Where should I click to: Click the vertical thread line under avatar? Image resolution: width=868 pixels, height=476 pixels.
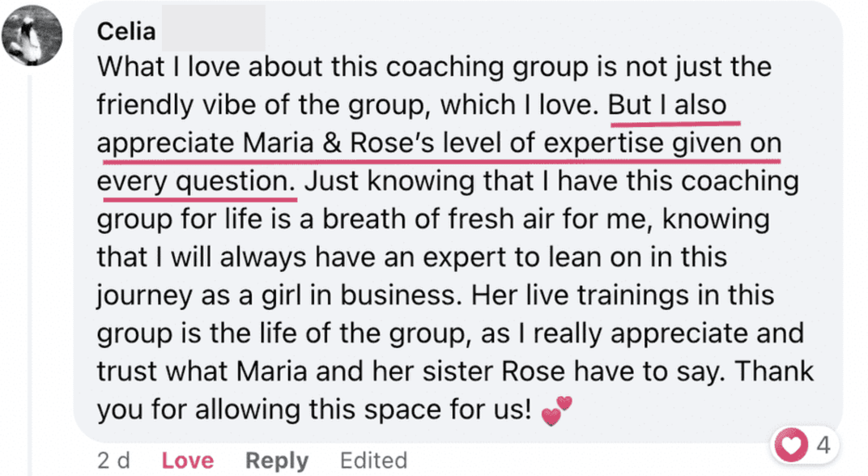pos(31,275)
